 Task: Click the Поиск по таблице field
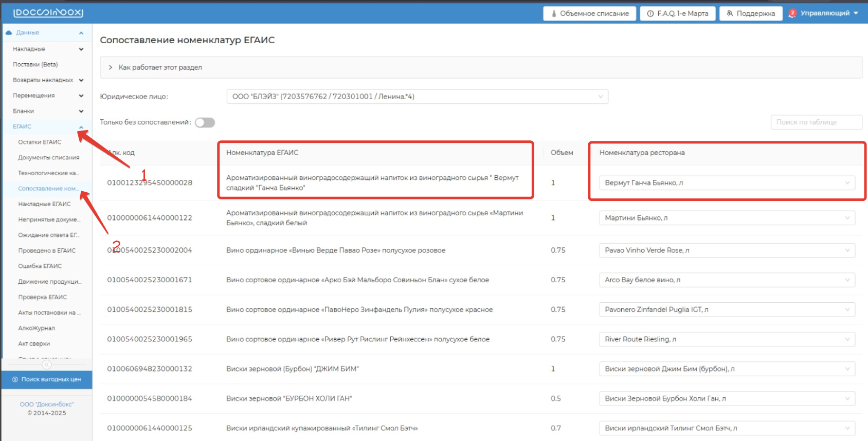(x=817, y=122)
